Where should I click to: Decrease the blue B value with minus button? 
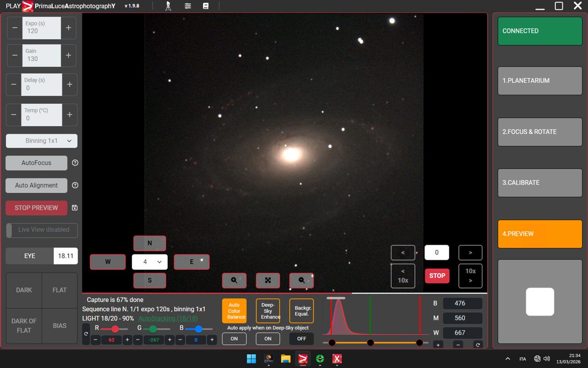pyautogui.click(x=181, y=340)
